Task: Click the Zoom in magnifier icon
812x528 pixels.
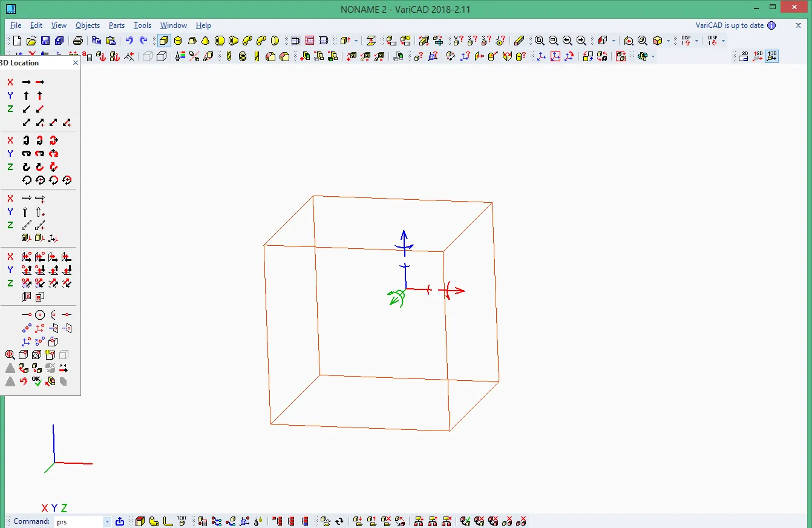Action: pyautogui.click(x=539, y=41)
